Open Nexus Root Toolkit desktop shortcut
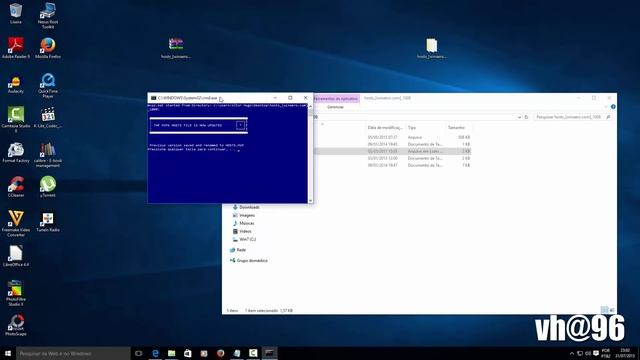This screenshot has height=360, width=640. (x=48, y=15)
